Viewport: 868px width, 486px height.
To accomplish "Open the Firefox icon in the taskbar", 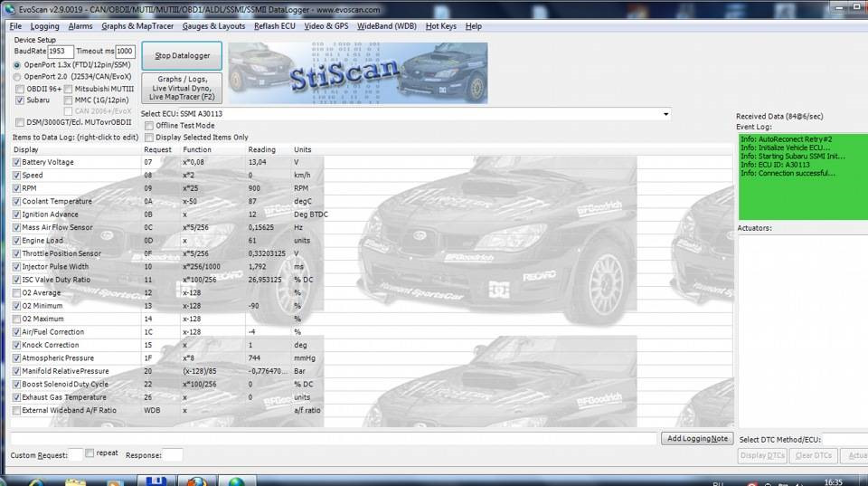I will pyautogui.click(x=197, y=480).
